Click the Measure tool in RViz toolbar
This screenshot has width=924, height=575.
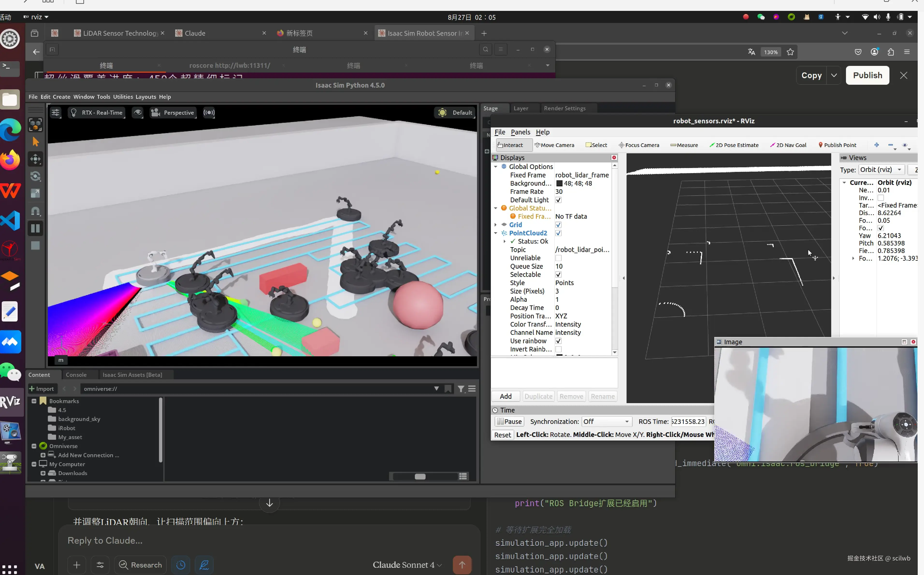tap(684, 145)
